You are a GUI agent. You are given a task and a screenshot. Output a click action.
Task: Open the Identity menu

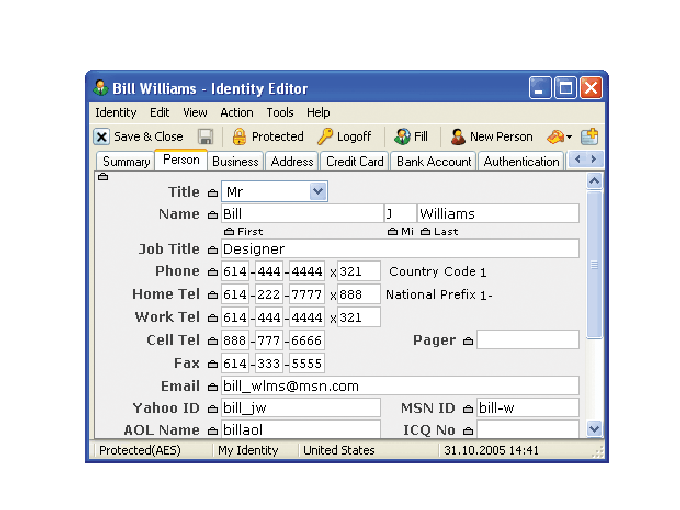pyautogui.click(x=115, y=113)
